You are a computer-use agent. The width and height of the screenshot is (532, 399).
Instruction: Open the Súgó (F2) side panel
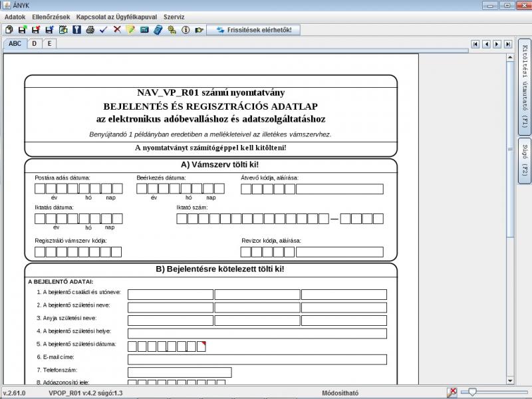tap(525, 160)
